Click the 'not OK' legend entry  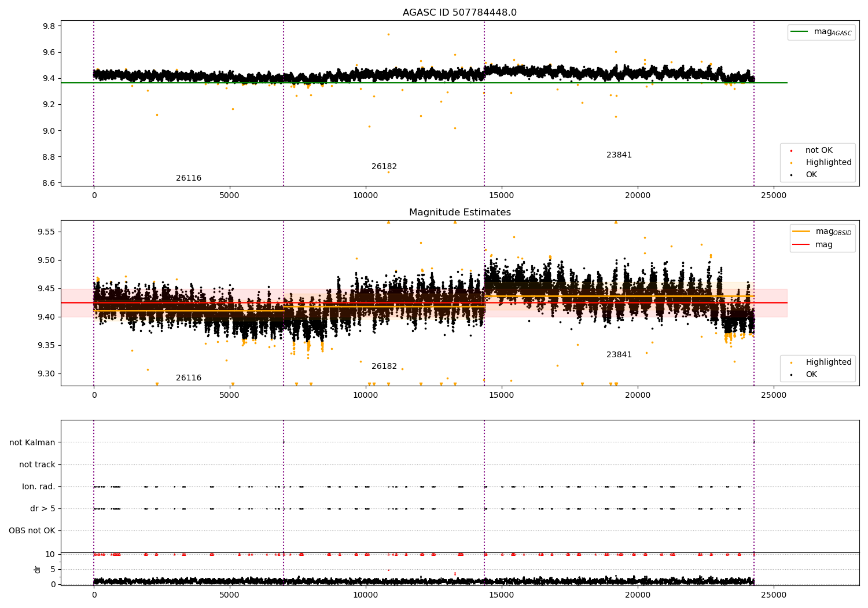(x=819, y=151)
